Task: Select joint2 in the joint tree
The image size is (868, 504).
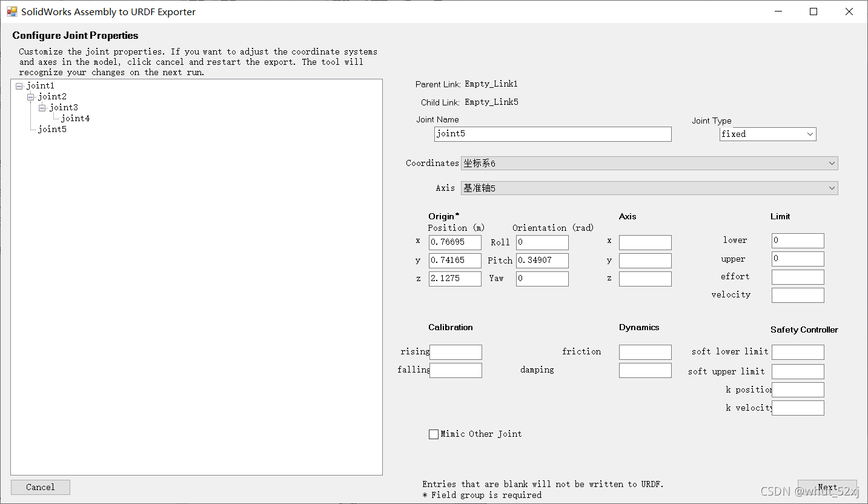Action: (x=52, y=97)
